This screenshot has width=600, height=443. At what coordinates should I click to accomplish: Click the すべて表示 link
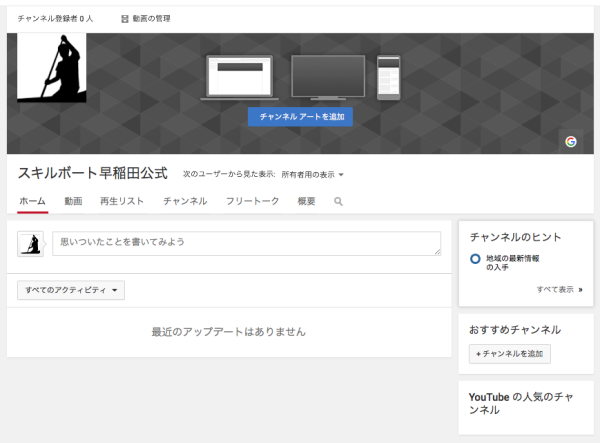(x=559, y=289)
